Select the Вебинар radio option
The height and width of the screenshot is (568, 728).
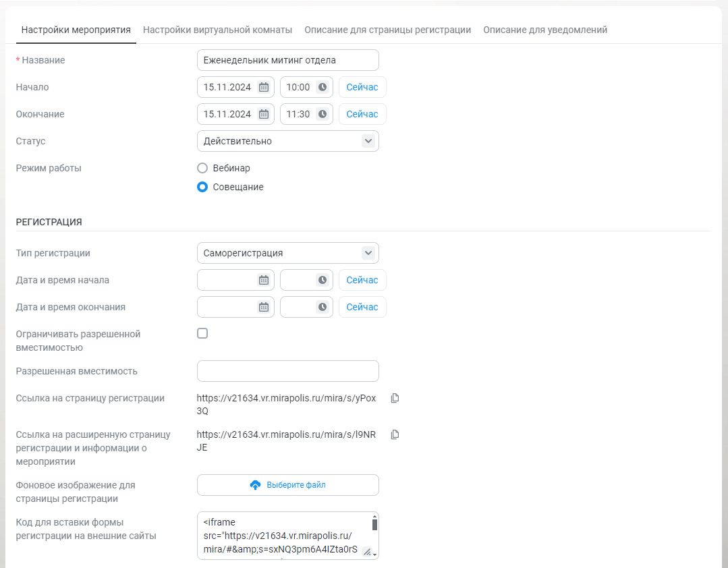[202, 168]
